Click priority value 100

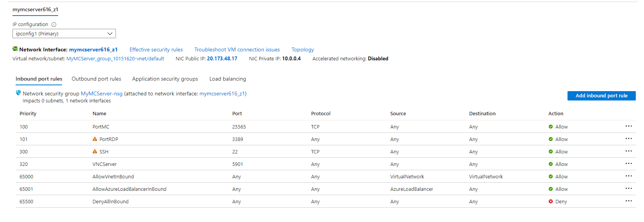pos(23,127)
